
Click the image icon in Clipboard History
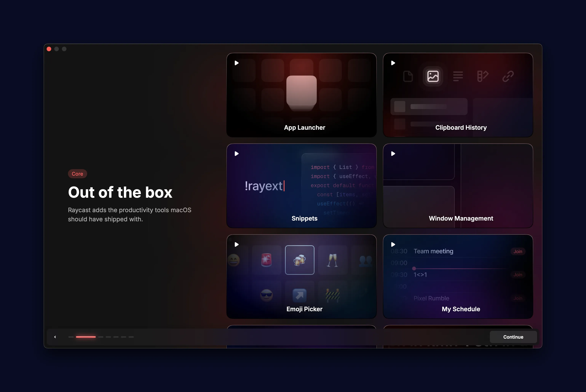tap(433, 76)
